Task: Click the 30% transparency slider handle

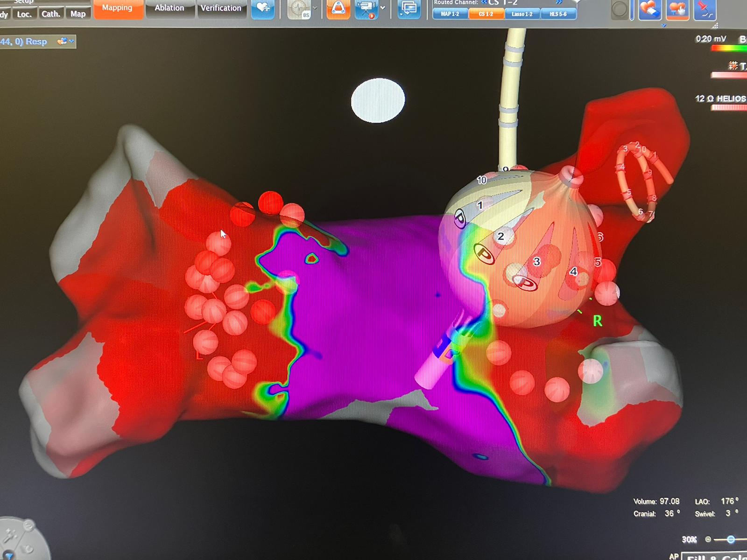Action: (x=731, y=539)
